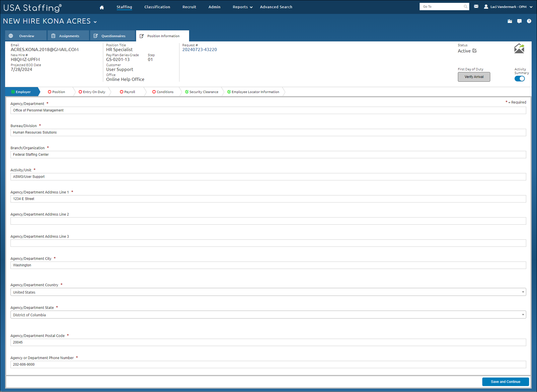Click the Go To search magnifier icon
The width and height of the screenshot is (537, 392).
(465, 7)
